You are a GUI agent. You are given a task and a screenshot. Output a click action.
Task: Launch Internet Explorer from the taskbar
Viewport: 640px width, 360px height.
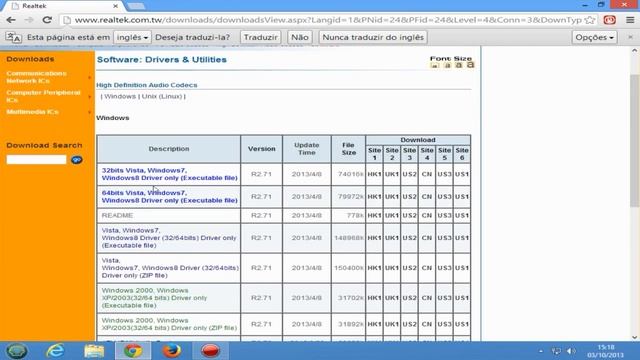(x=55, y=351)
